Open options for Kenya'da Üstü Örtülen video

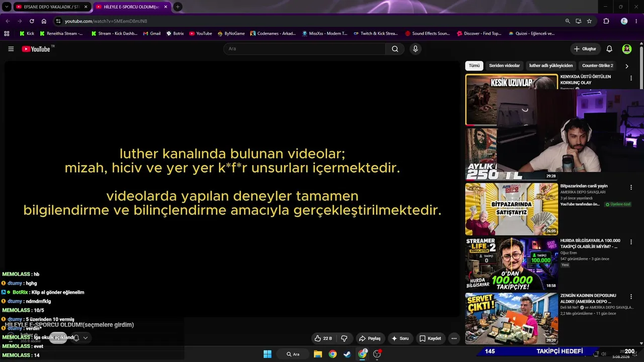tap(631, 78)
